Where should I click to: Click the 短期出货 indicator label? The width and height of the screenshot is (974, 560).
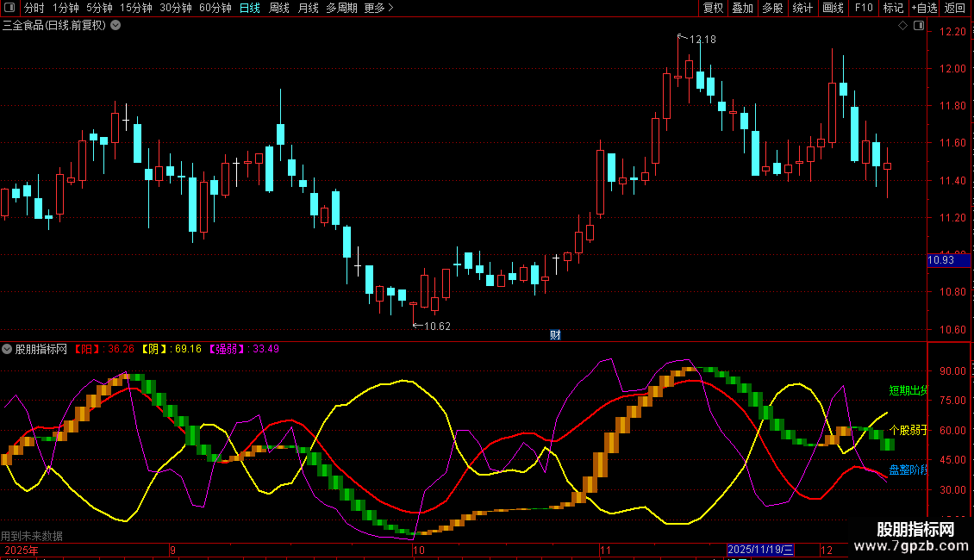(908, 390)
